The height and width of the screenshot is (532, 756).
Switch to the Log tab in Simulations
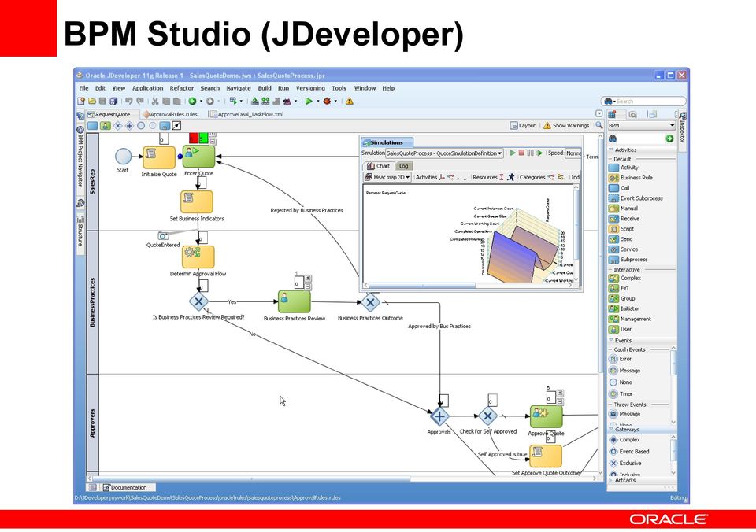click(402, 166)
